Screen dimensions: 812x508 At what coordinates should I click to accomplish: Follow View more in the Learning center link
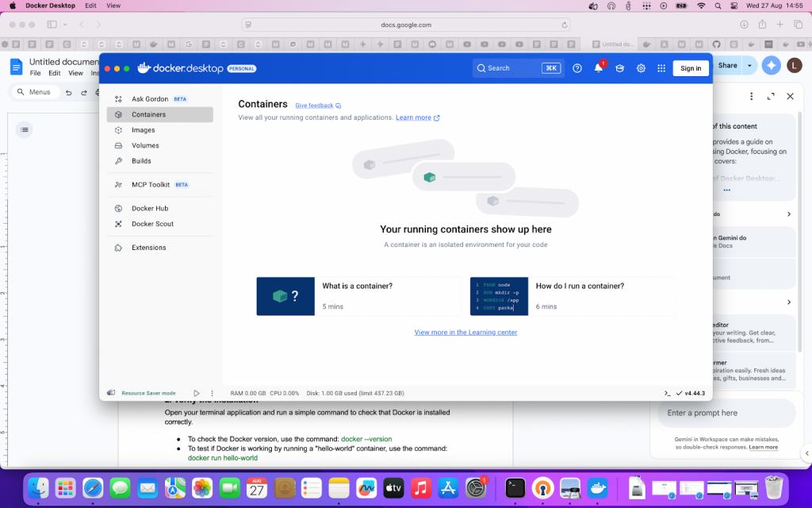(465, 333)
